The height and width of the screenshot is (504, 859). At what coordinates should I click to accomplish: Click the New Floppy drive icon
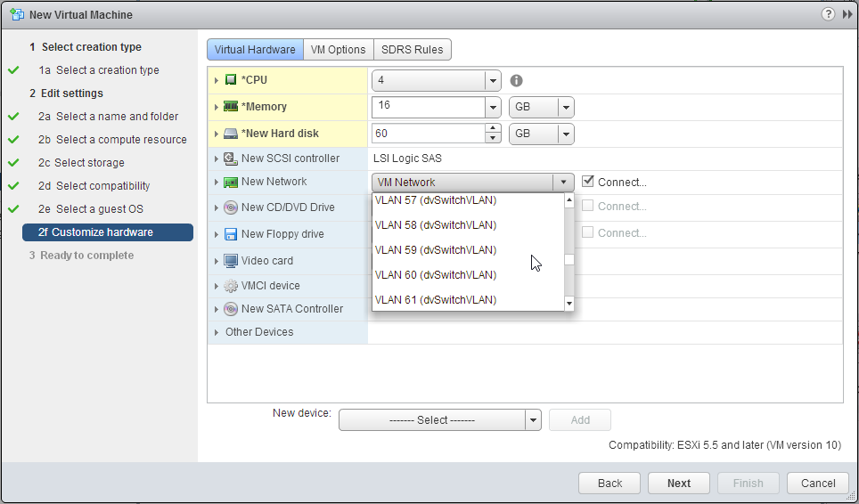tap(231, 234)
